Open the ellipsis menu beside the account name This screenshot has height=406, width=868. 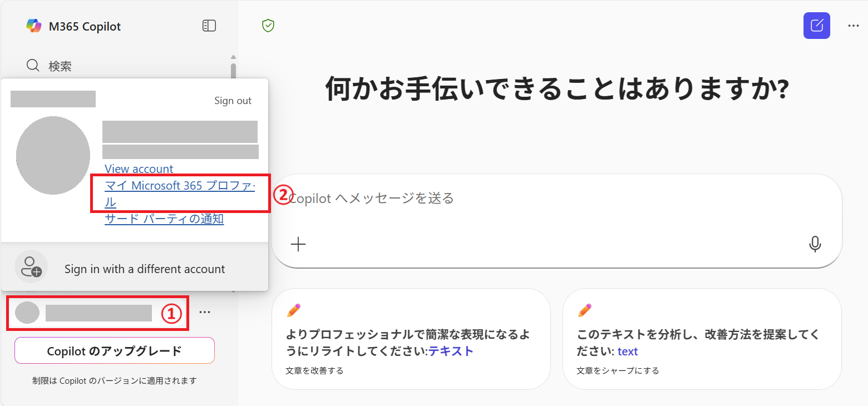click(205, 313)
